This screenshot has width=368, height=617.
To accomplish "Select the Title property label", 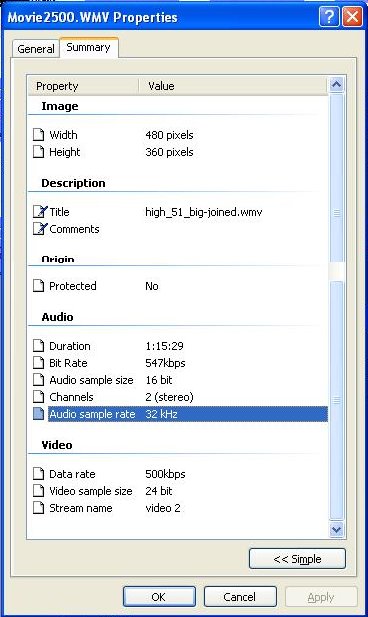I will click(x=59, y=212).
